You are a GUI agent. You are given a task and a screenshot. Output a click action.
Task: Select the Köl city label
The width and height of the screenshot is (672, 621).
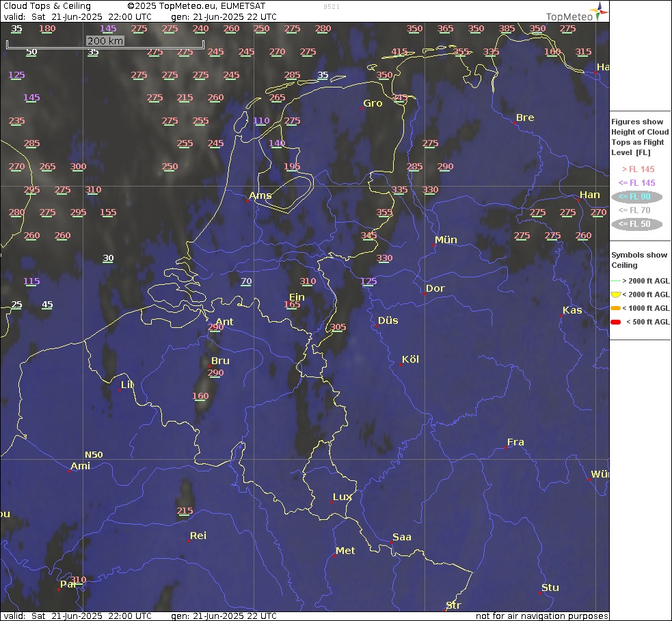point(410,359)
